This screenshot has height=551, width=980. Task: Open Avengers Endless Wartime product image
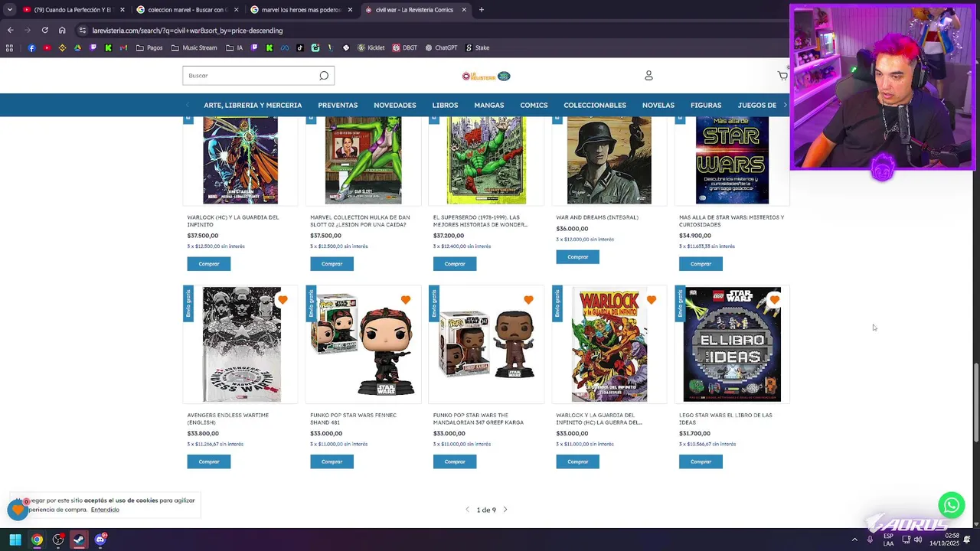point(240,344)
